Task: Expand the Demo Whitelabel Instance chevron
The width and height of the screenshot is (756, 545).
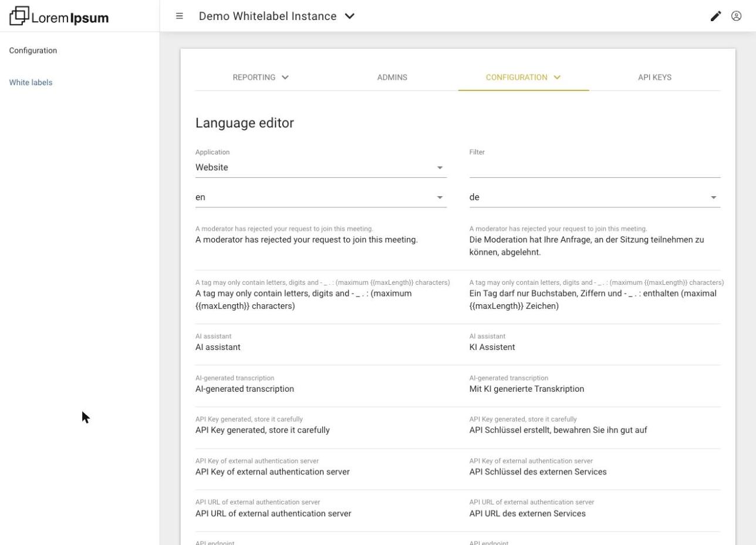Action: (350, 16)
